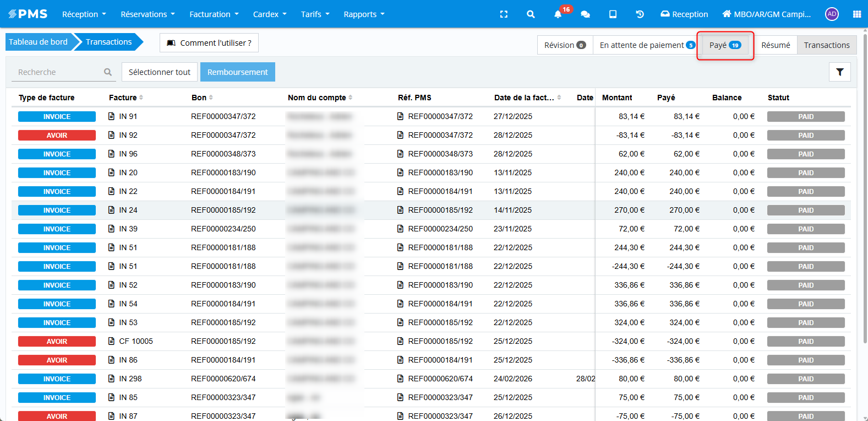Screen dimensions: 868x421
Task: Click the filter funnel icon
Action: [x=839, y=72]
